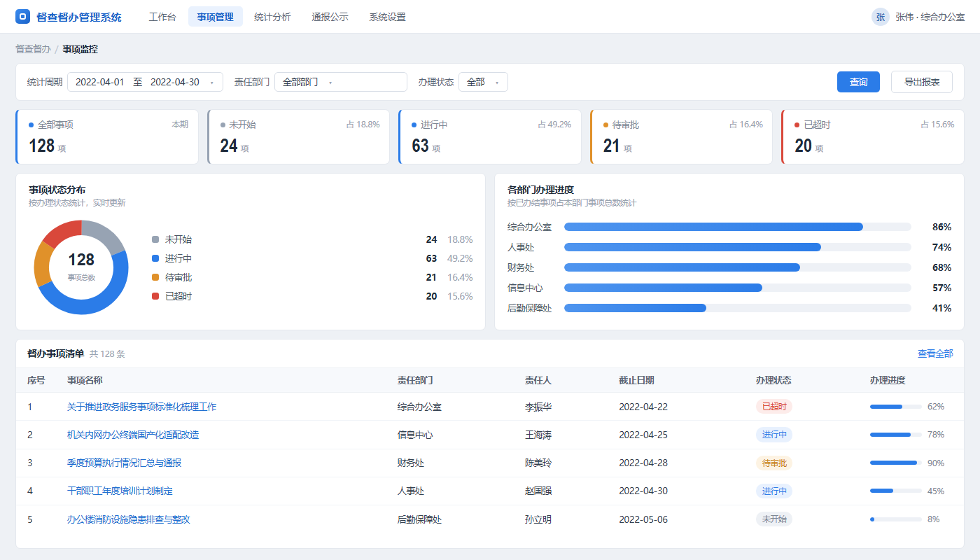Click the gray 未开始 legend swatch
This screenshot has width=980, height=560.
[x=155, y=239]
